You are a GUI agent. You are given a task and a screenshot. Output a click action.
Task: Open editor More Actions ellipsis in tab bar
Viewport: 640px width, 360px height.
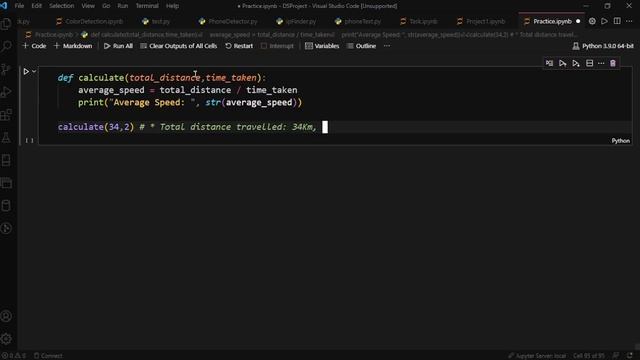coord(629,21)
